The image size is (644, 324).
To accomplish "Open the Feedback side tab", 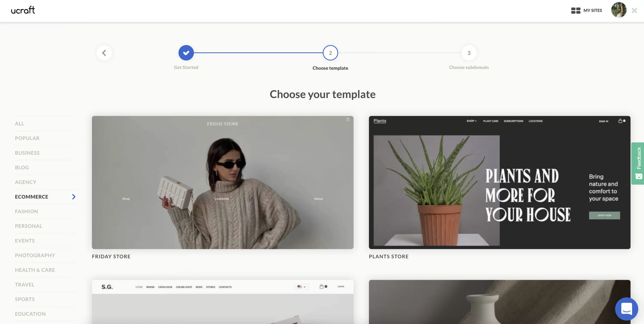I will [x=638, y=163].
